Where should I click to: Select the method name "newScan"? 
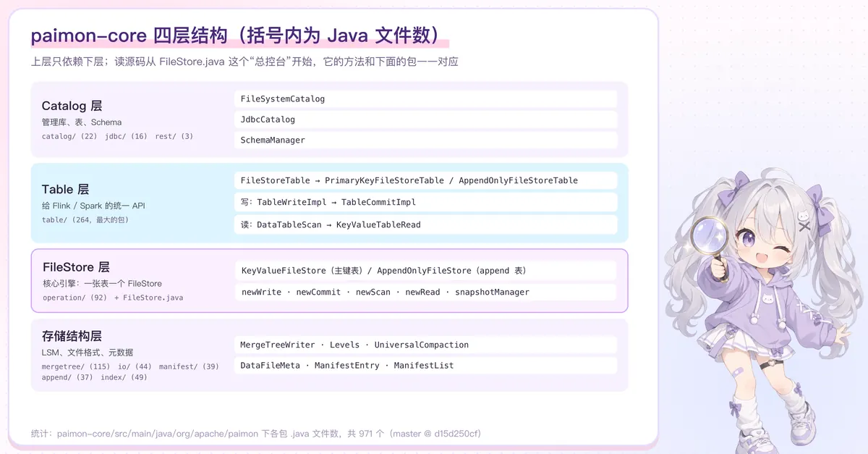[373, 292]
